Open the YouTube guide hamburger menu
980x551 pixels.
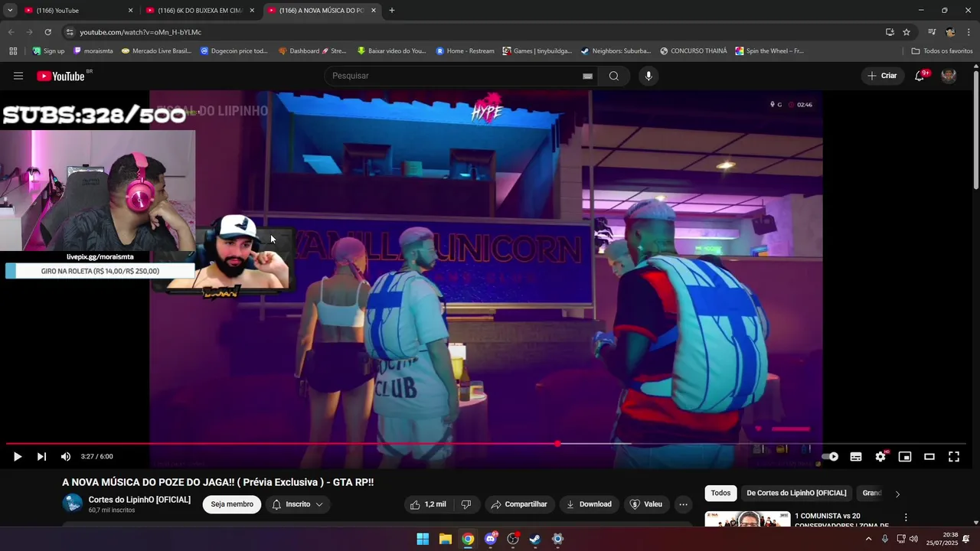18,76
